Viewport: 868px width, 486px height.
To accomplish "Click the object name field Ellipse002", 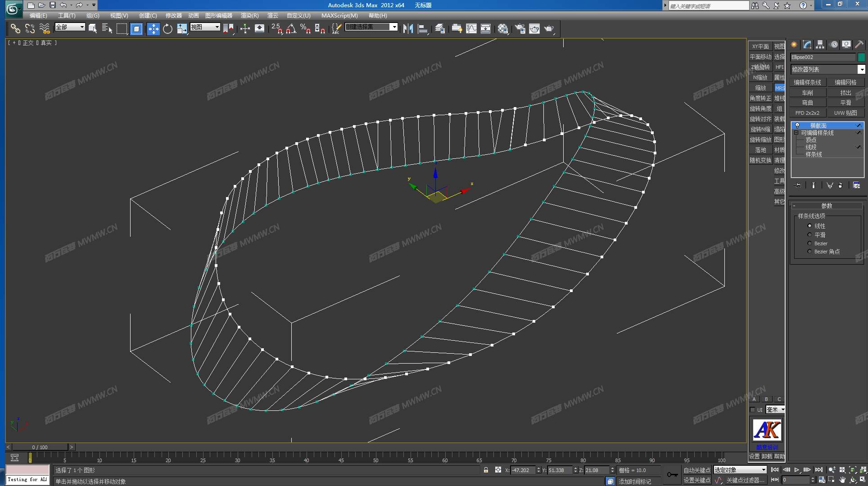I will [823, 57].
